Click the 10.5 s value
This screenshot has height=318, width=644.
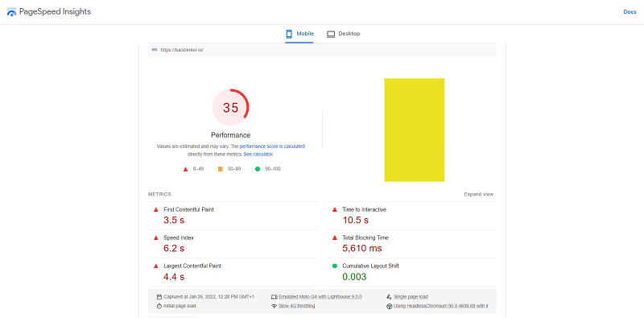coord(355,220)
